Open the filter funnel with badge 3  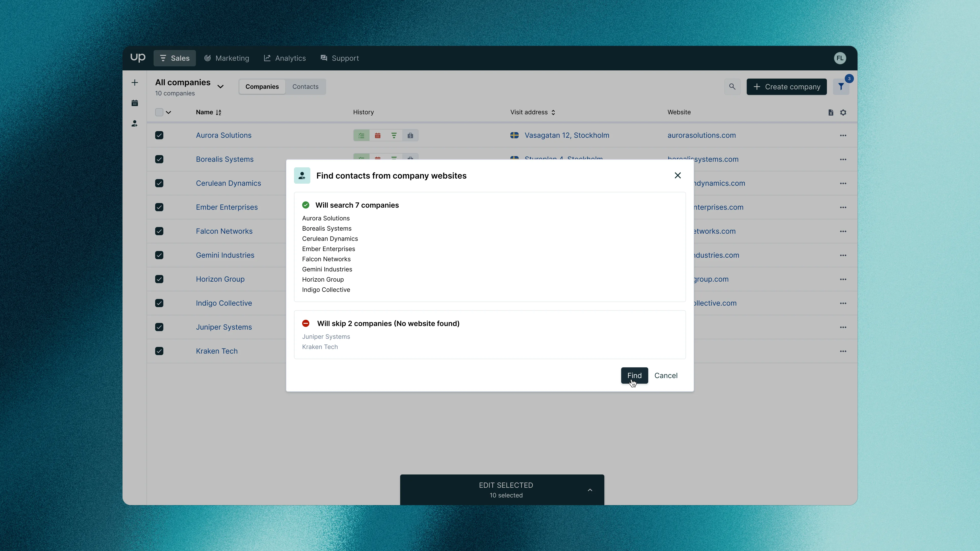pyautogui.click(x=841, y=87)
